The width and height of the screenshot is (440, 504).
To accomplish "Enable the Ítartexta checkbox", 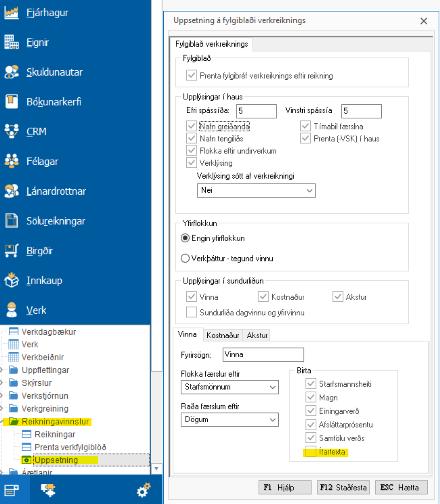I will point(311,452).
